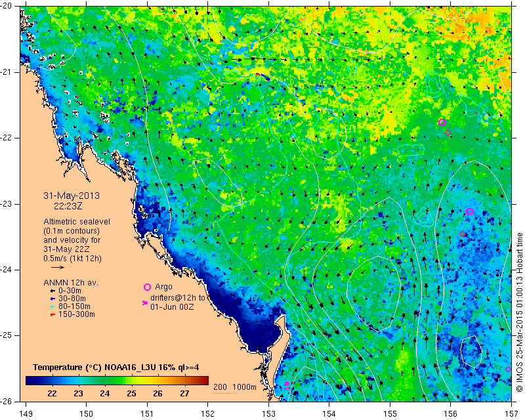525x420 pixels.
Task: Select the Argo circle just below -22 tick level at 156E
Action: pos(448,133)
